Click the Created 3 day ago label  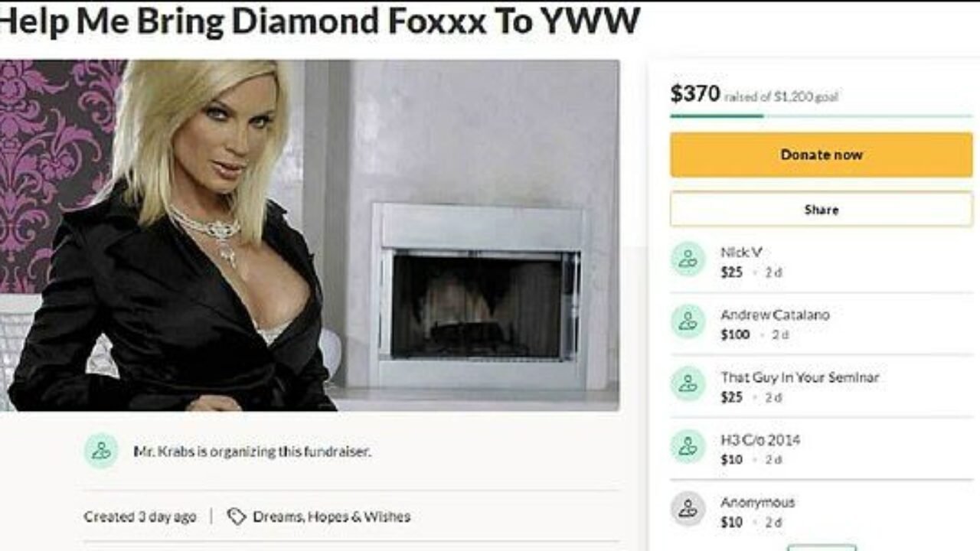click(x=140, y=517)
